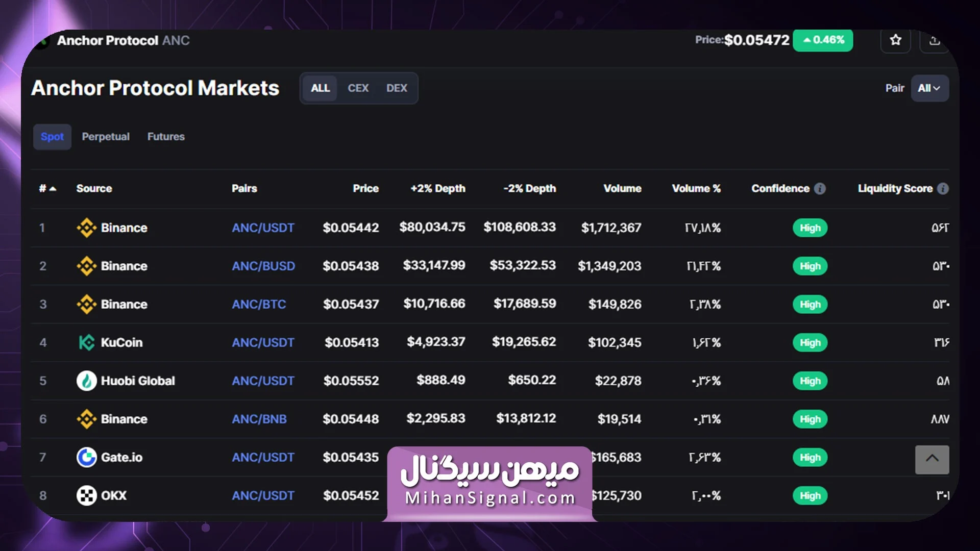Viewport: 980px width, 551px height.
Task: Click the volume $22,878 for Huobi Global
Action: [618, 381]
